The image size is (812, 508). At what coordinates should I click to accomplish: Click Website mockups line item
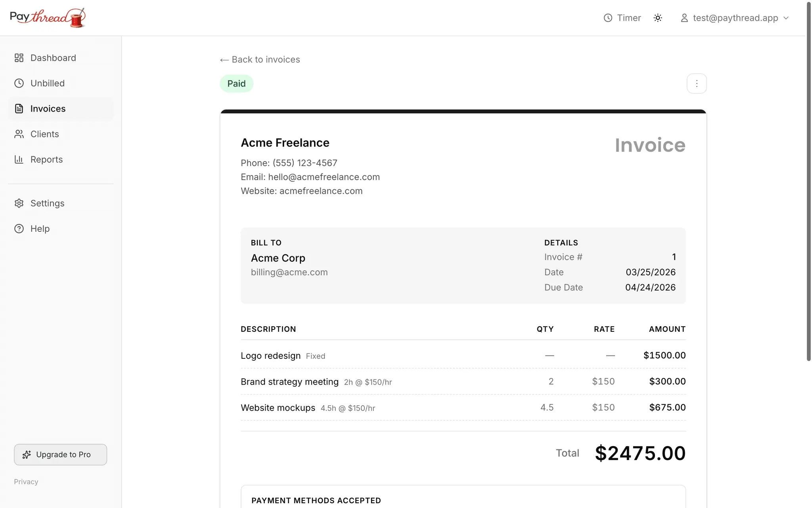click(x=463, y=408)
